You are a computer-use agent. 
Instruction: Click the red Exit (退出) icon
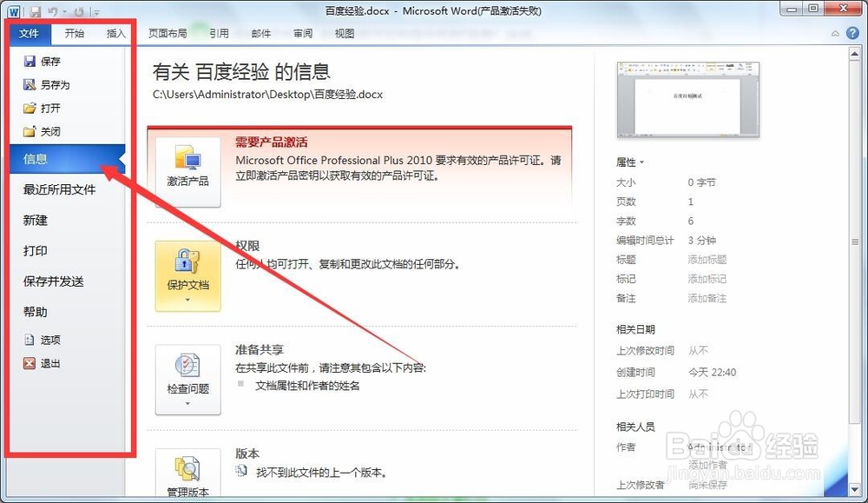pyautogui.click(x=30, y=363)
